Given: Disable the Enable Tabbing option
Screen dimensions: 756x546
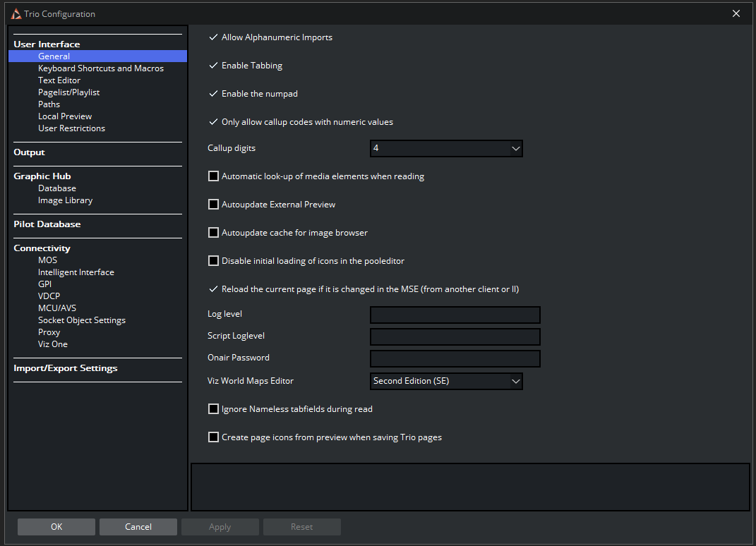Looking at the screenshot, I should click(213, 66).
